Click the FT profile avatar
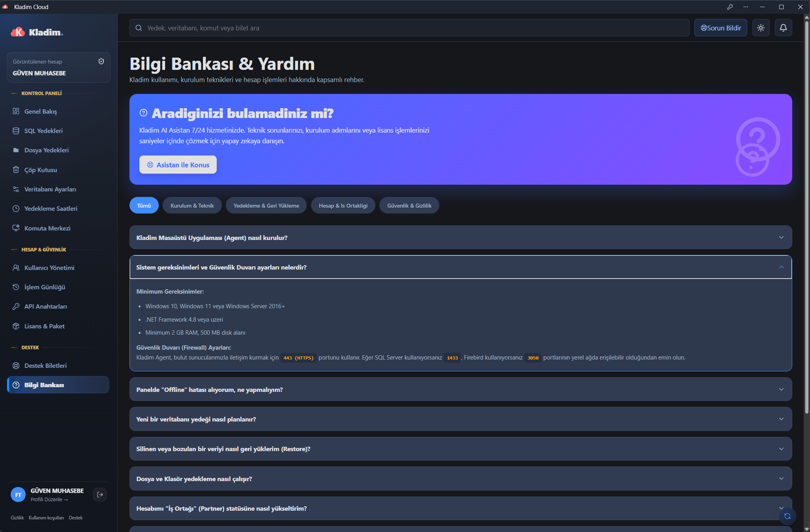This screenshot has height=532, width=810. point(18,495)
